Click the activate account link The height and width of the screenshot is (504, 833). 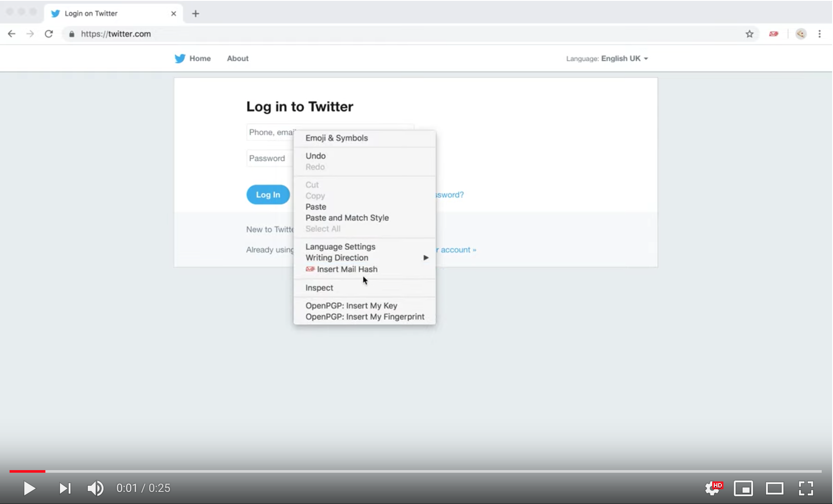click(x=456, y=250)
